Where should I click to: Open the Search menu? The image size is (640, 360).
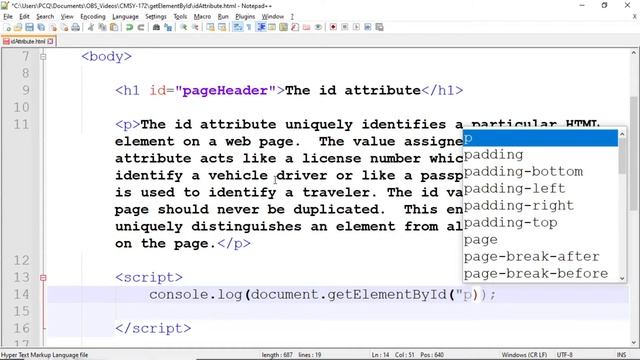click(45, 17)
